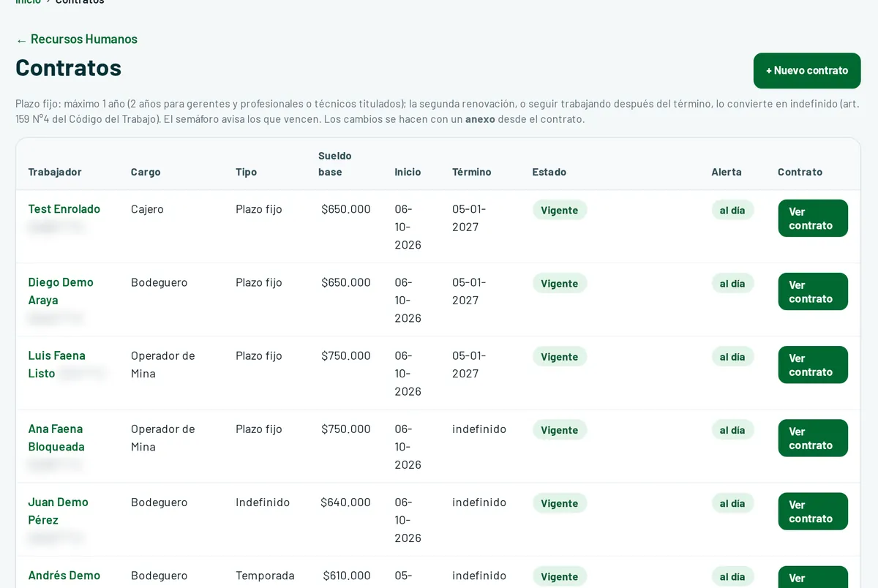Click the Inicio column header

[408, 172]
